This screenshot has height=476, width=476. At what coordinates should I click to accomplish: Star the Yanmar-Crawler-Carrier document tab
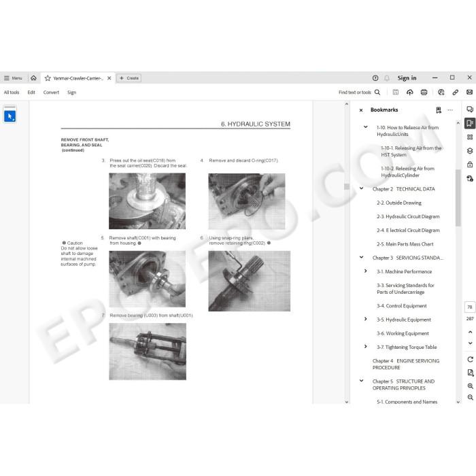click(48, 78)
